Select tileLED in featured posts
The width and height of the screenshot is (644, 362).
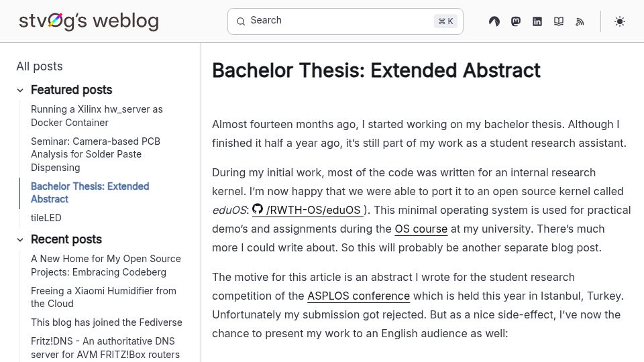point(46,218)
